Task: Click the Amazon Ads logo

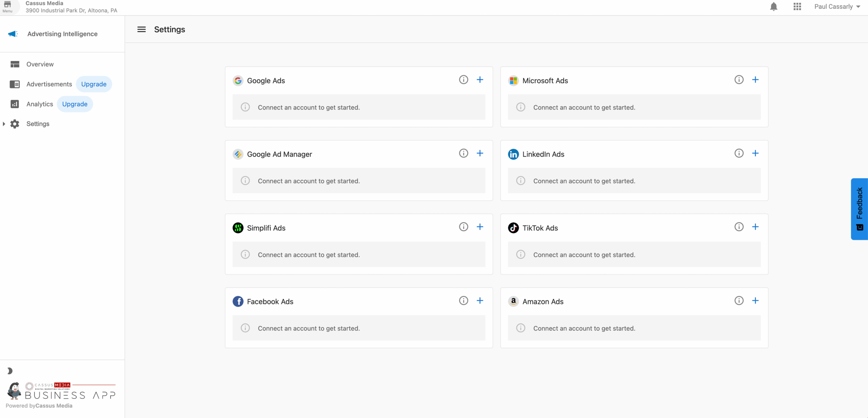Action: click(x=513, y=301)
